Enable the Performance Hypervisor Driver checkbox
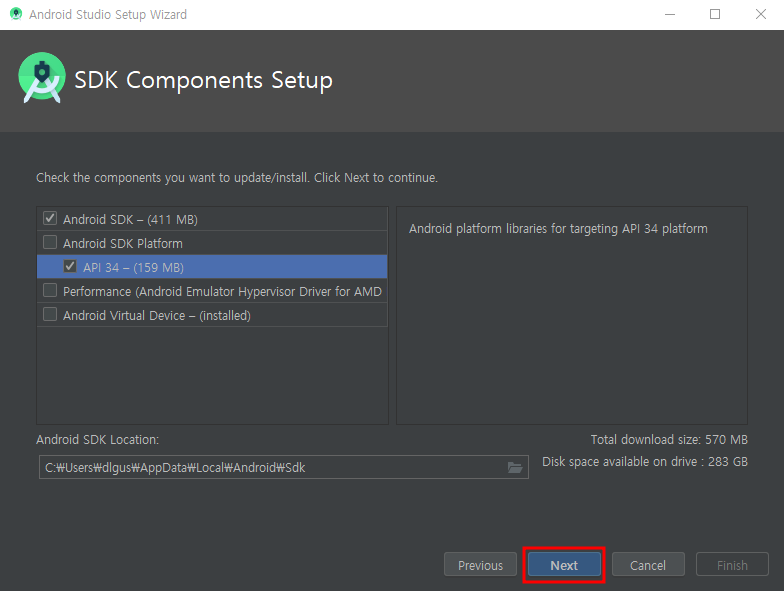The height and width of the screenshot is (591, 784). [x=50, y=290]
